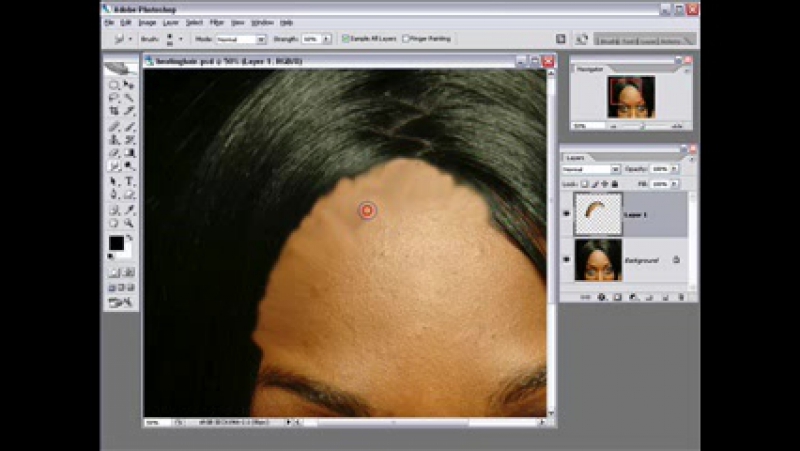Select the Path Selection tool
Image resolution: width=800 pixels, height=451 pixels.
(114, 182)
